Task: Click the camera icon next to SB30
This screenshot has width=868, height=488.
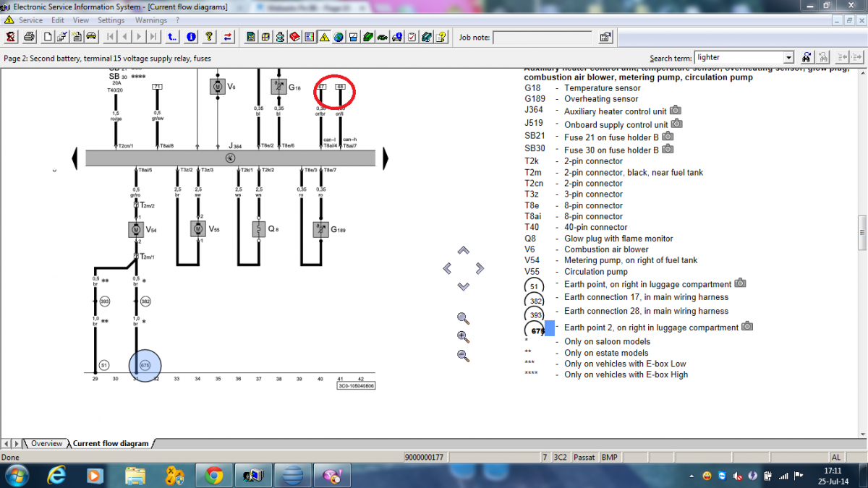Action: [668, 150]
